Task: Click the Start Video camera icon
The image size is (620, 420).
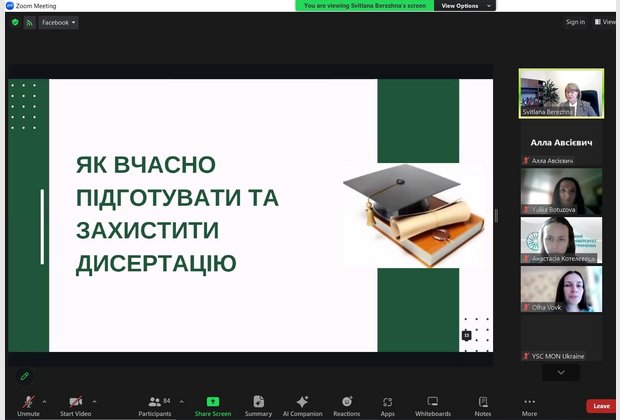Action: pos(76,402)
